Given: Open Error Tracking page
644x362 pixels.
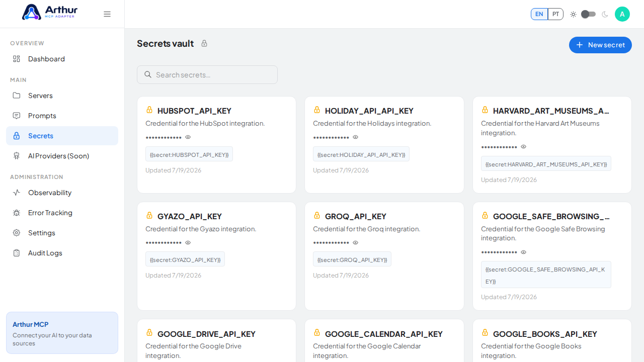Looking at the screenshot, I should click(62, 213).
